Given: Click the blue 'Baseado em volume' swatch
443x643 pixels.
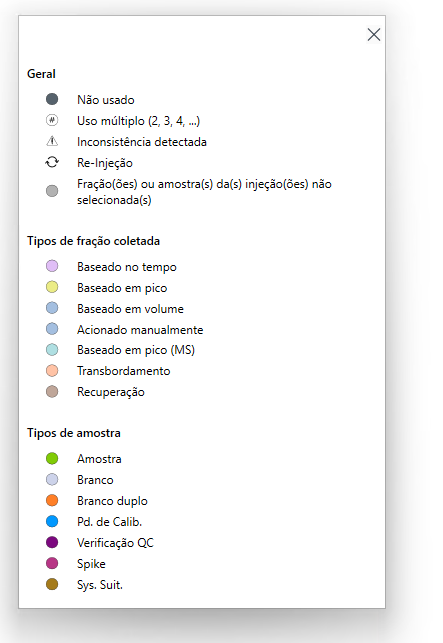Looking at the screenshot, I should 52,308.
